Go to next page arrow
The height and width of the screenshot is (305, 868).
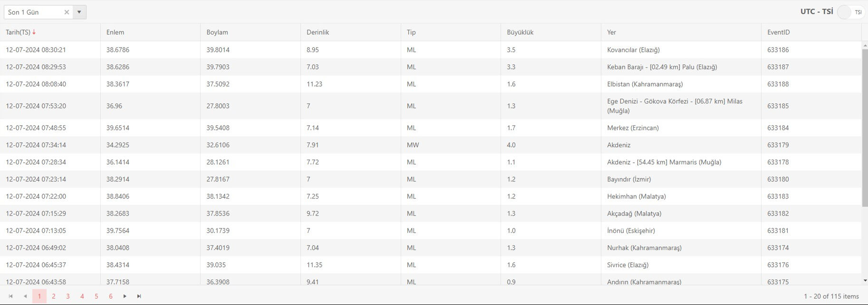coord(125,296)
